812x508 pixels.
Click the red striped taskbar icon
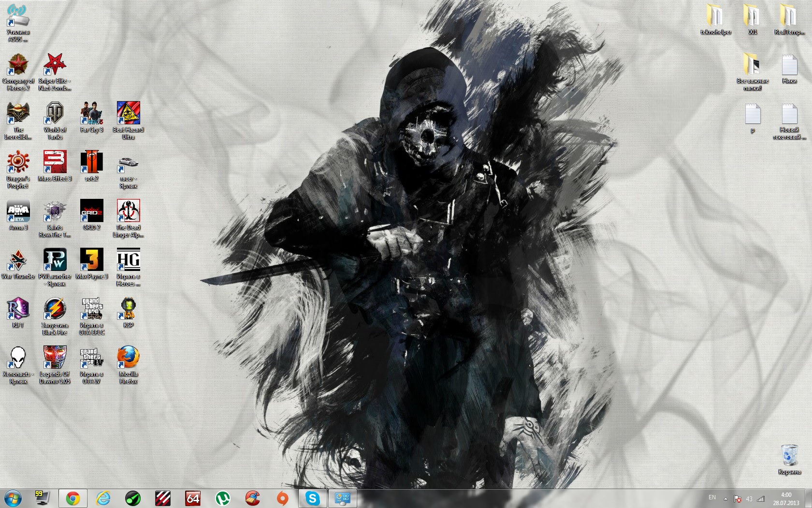163,498
